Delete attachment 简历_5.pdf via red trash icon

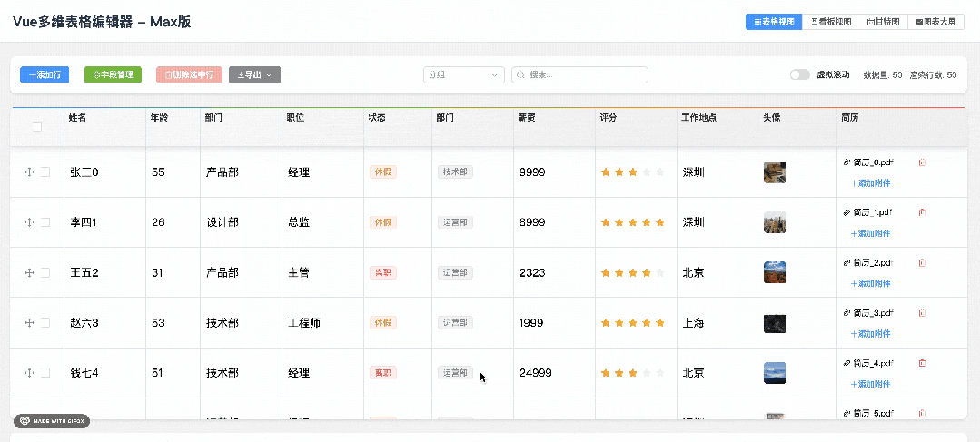(x=922, y=413)
